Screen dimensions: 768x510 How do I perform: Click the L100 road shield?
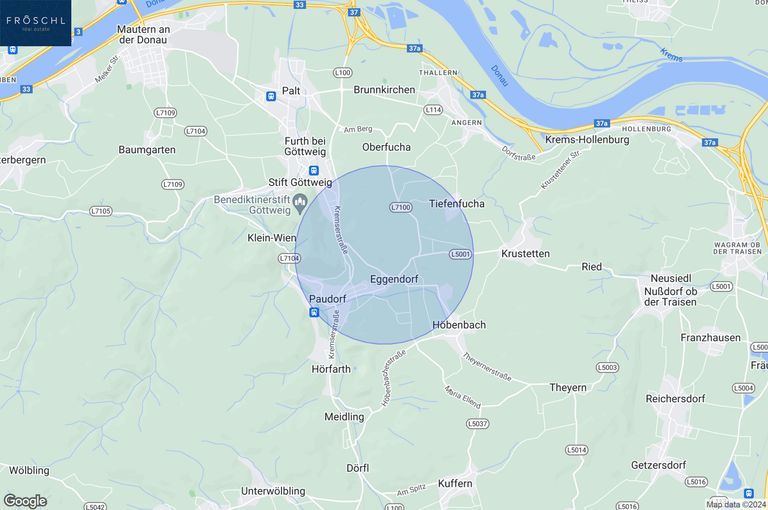coord(342,73)
